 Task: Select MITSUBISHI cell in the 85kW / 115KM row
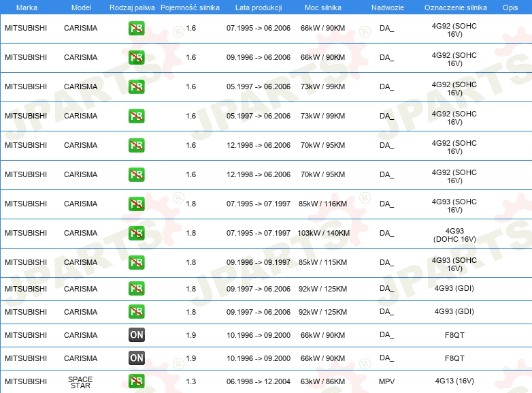pyautogui.click(x=26, y=262)
